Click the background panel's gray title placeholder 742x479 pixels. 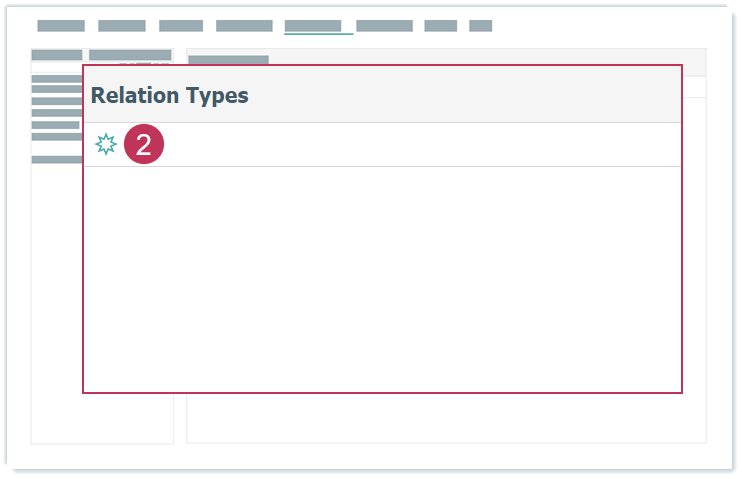click(x=228, y=60)
